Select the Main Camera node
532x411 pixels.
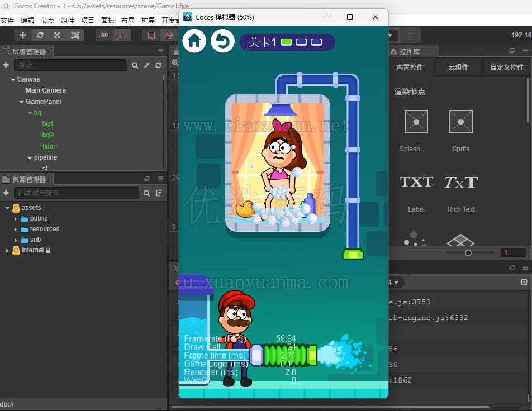45,90
